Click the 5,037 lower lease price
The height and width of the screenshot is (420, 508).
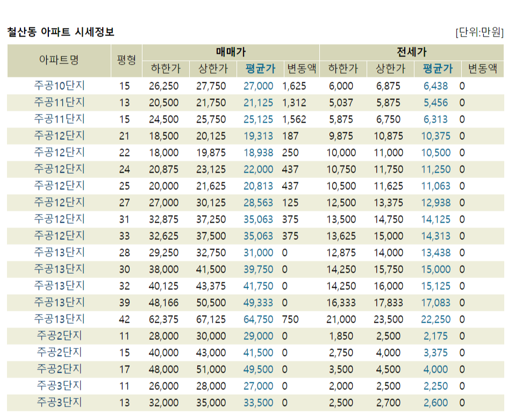tap(341, 103)
